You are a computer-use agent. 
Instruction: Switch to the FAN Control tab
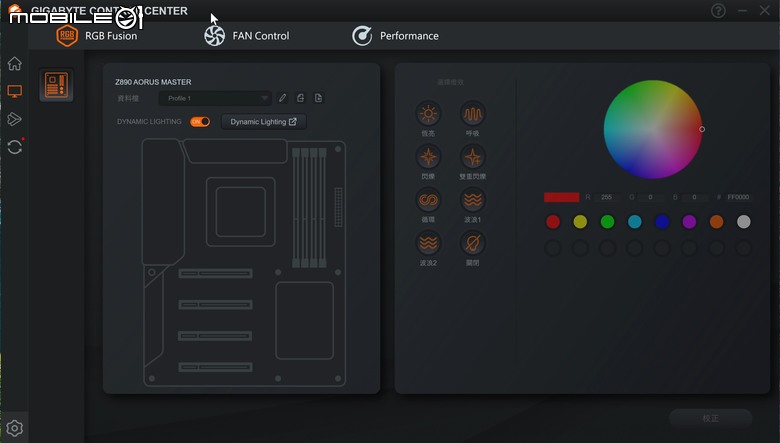pyautogui.click(x=247, y=36)
